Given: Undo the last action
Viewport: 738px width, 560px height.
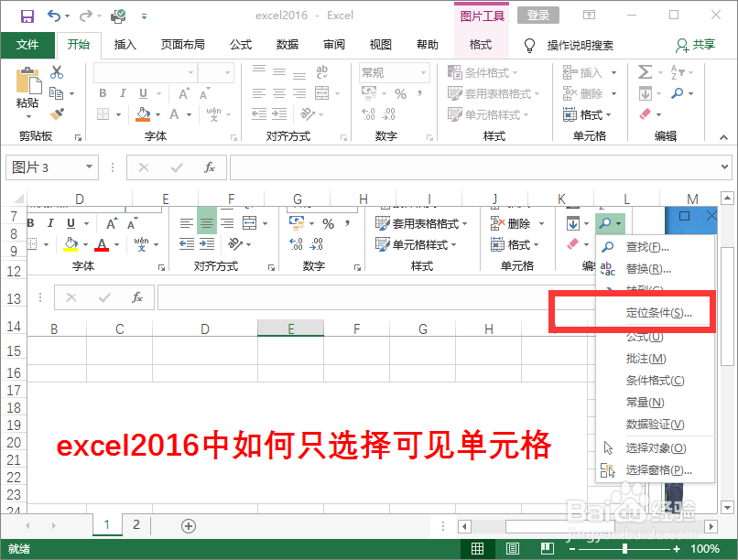Looking at the screenshot, I should click(54, 16).
